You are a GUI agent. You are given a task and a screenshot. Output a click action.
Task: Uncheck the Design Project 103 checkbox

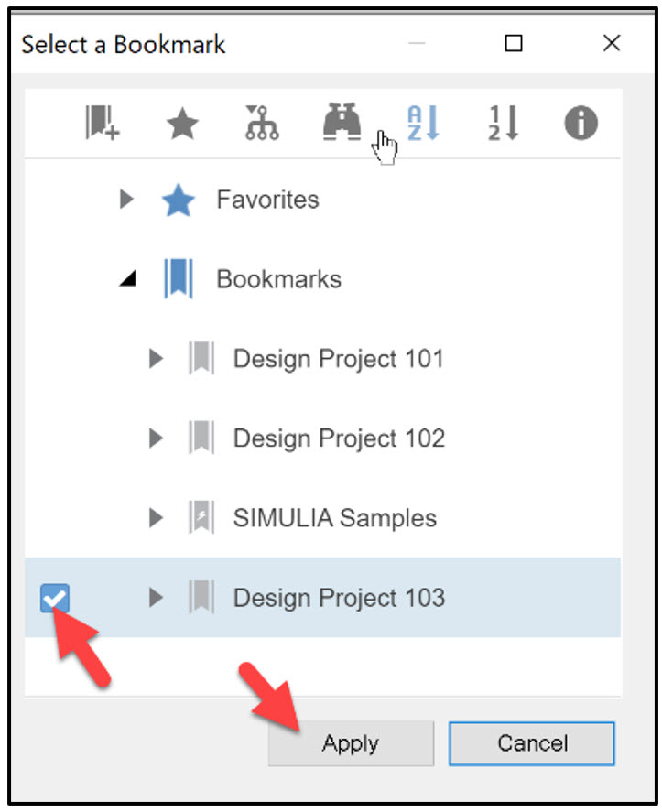tap(57, 598)
